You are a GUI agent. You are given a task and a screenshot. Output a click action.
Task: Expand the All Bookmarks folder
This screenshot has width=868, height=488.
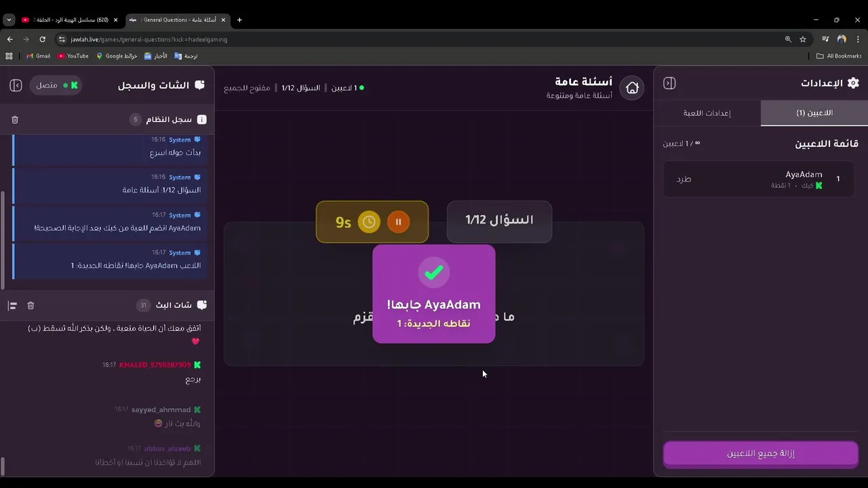[839, 56]
